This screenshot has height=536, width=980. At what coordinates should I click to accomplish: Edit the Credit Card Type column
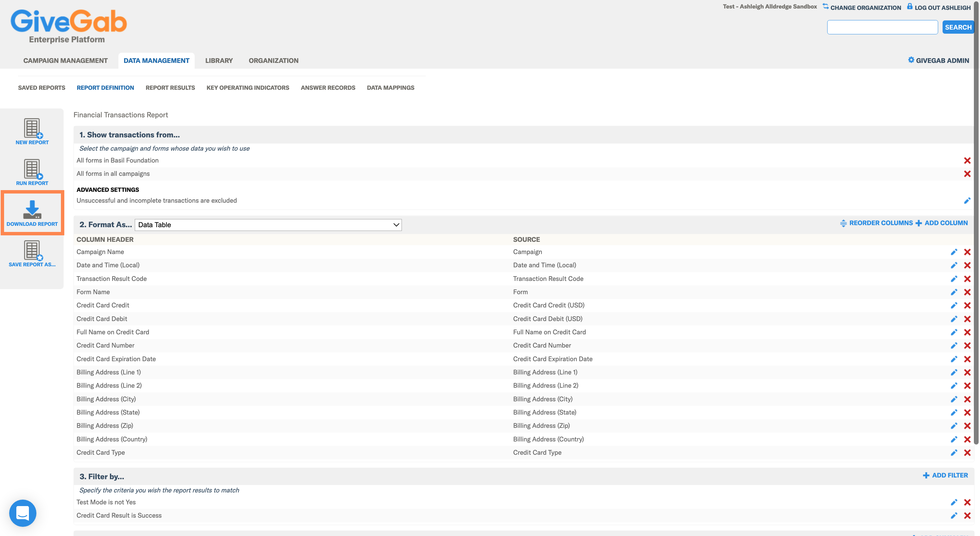coord(954,452)
